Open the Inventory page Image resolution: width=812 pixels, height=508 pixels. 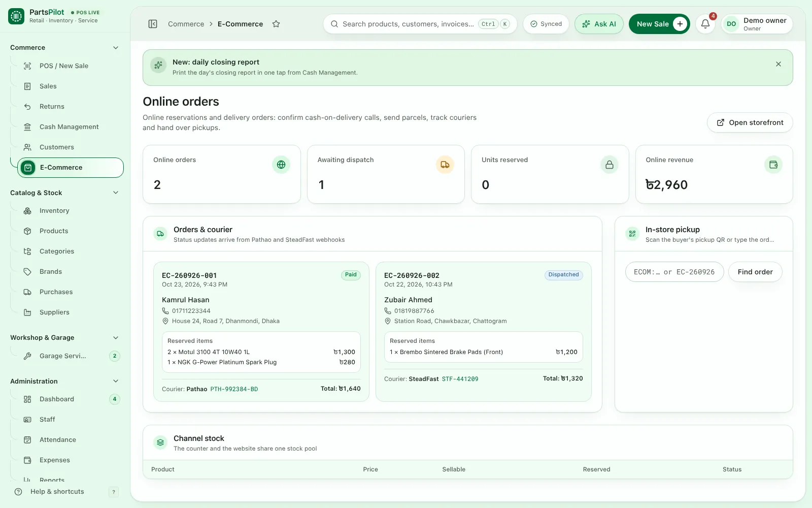(x=71, y=211)
